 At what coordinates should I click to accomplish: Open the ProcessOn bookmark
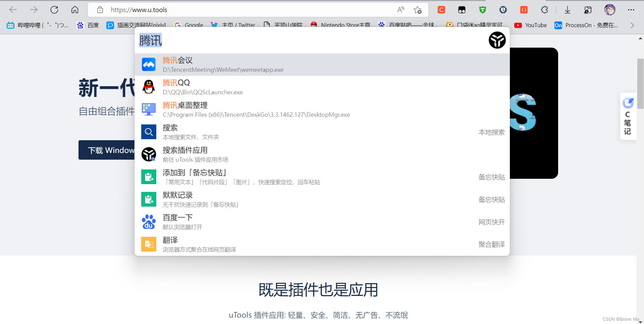[x=586, y=25]
